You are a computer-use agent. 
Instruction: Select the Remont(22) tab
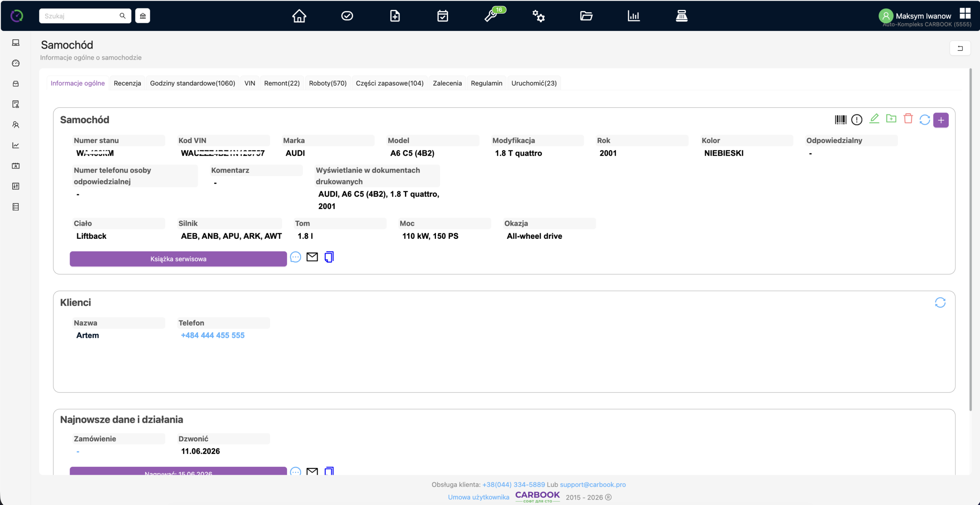coord(282,83)
